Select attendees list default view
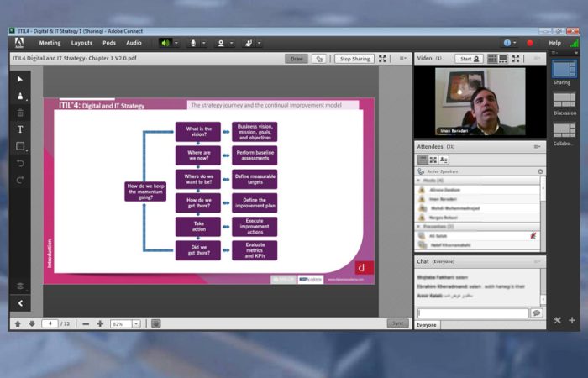The image size is (588, 378). pyautogui.click(x=423, y=160)
